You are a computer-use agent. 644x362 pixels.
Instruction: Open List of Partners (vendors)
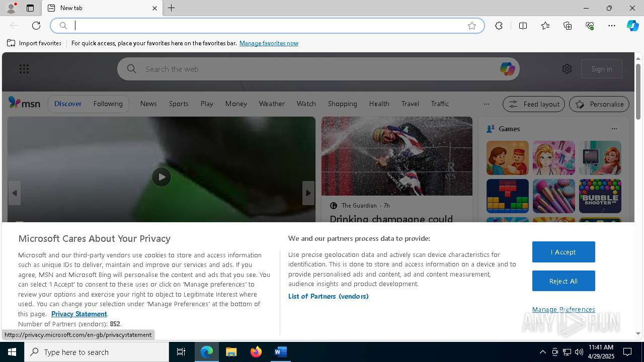pos(328,296)
